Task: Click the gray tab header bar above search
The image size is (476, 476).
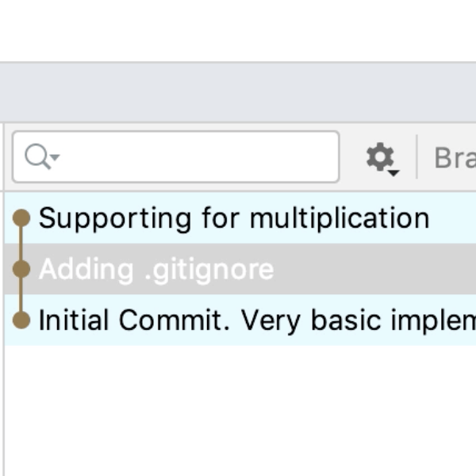Action: coord(238,92)
